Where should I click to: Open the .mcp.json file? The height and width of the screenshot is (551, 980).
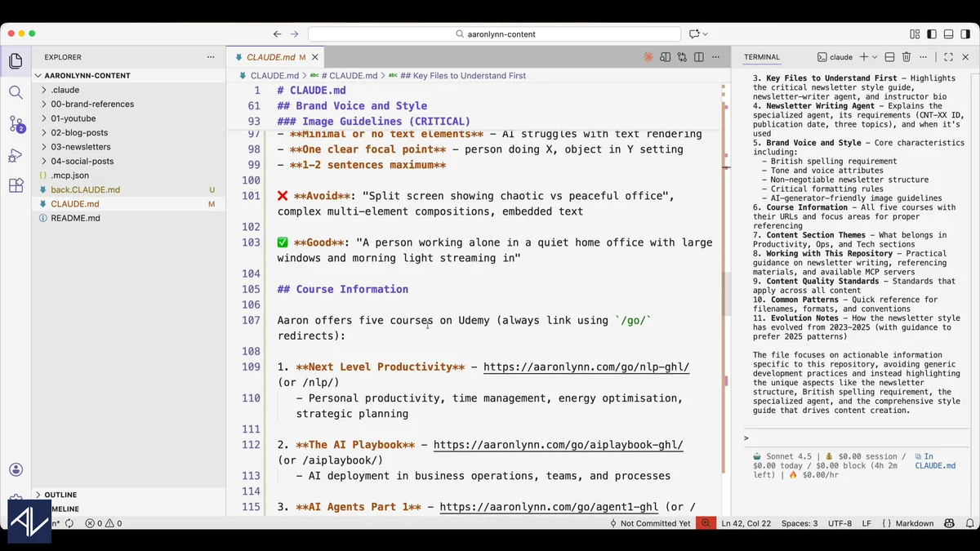(x=128, y=176)
